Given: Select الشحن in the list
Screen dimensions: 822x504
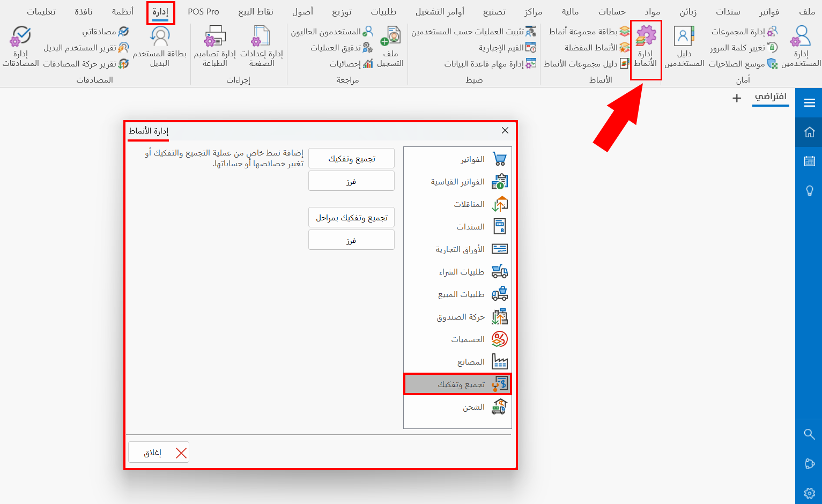Looking at the screenshot, I should (457, 407).
